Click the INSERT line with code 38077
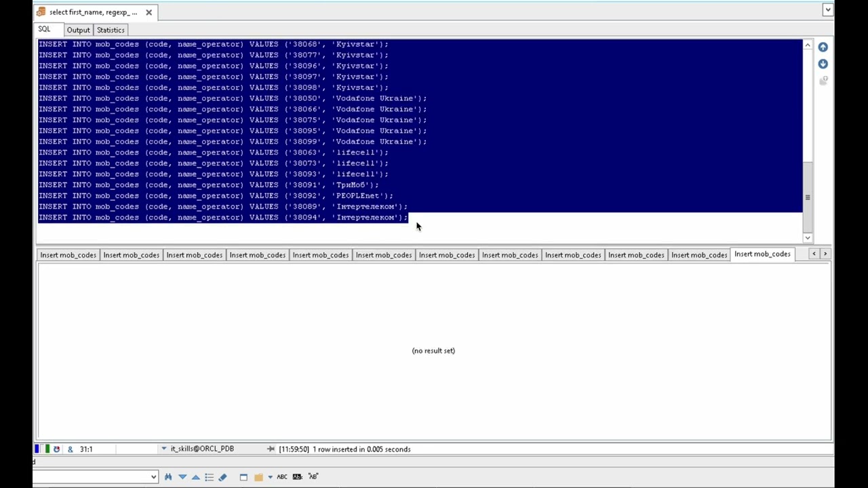The height and width of the screenshot is (488, 868). (x=214, y=55)
